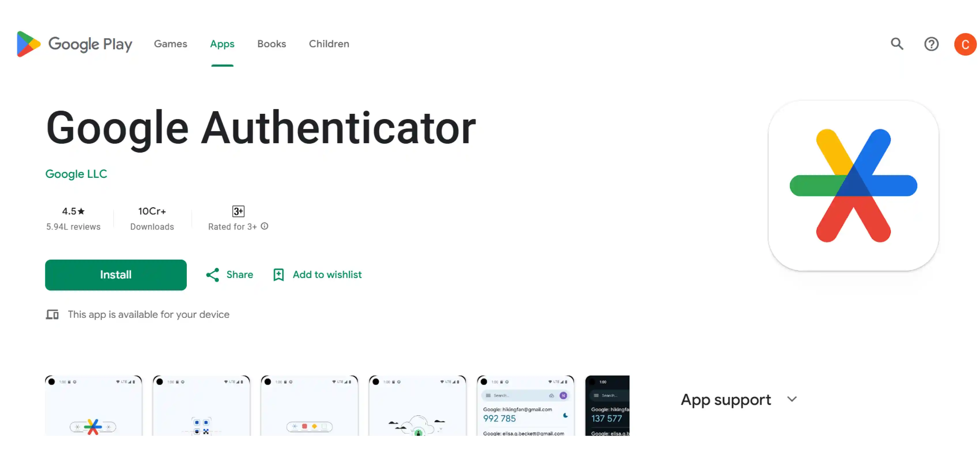Open the fourth screenshot showing cloud illustration
Viewport: 980px width, 461px height.
pyautogui.click(x=417, y=405)
